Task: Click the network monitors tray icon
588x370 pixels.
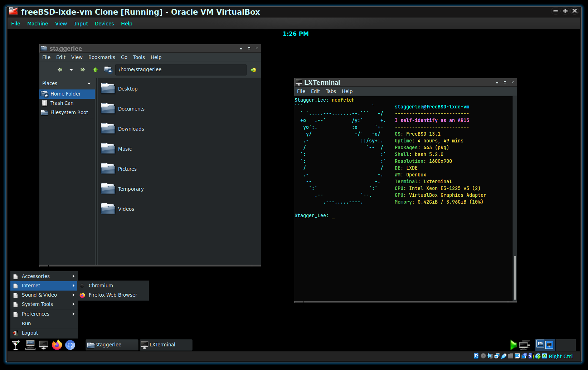Action: (x=525, y=345)
